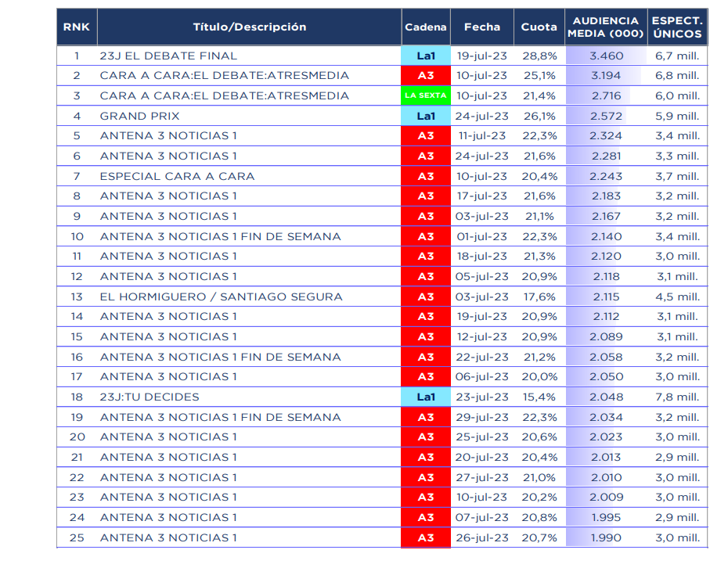Viewport: 728px width, 575px height.
Task: Select the date 07-jul-23
Action: pos(482,518)
